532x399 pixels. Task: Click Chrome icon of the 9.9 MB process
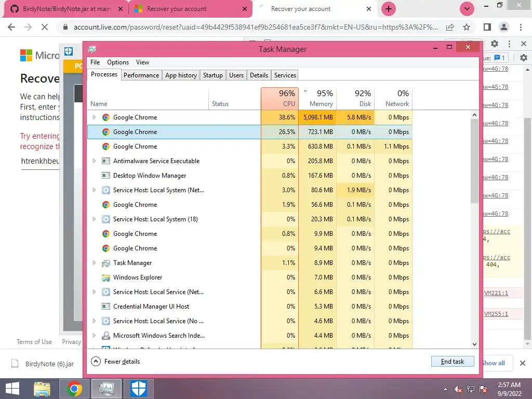106,234
